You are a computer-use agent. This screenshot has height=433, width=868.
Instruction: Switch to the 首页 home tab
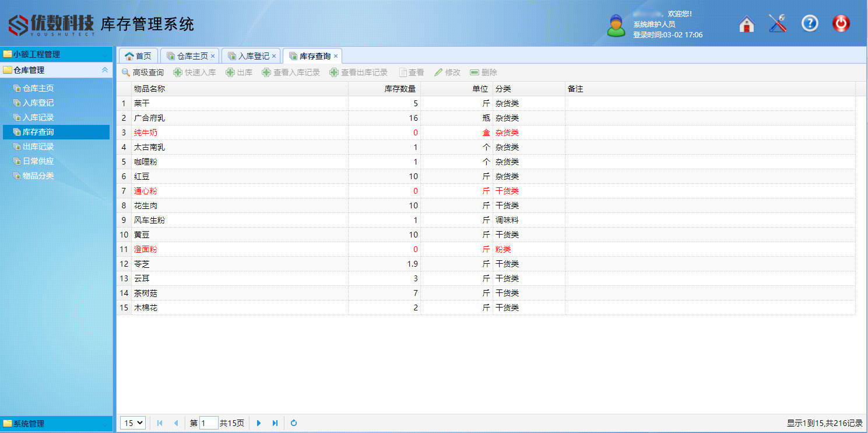coord(138,56)
